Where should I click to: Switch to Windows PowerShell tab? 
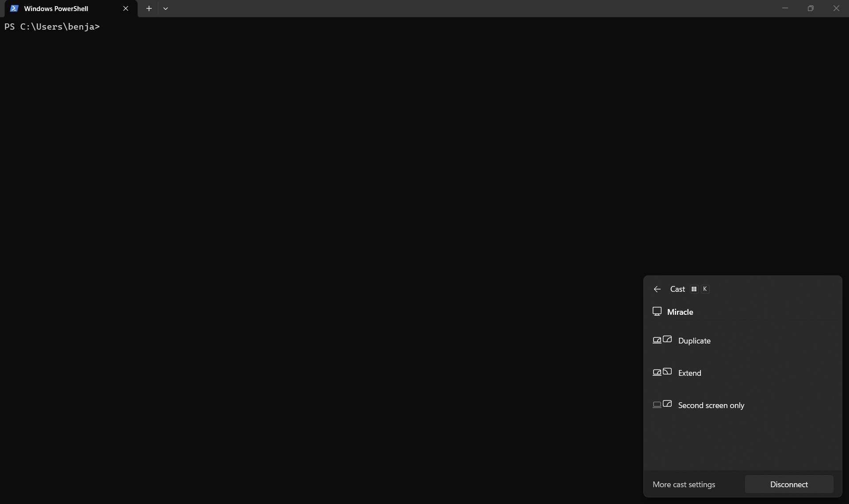pos(56,8)
